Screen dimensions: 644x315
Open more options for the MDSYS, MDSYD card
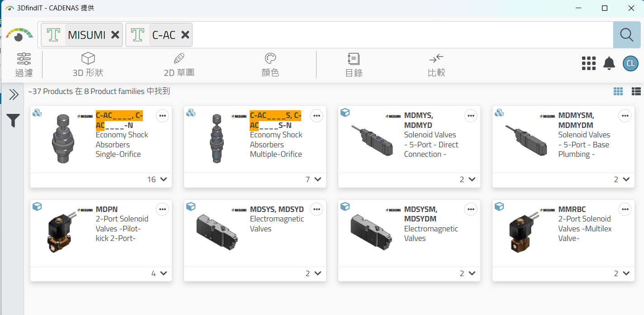(x=317, y=209)
